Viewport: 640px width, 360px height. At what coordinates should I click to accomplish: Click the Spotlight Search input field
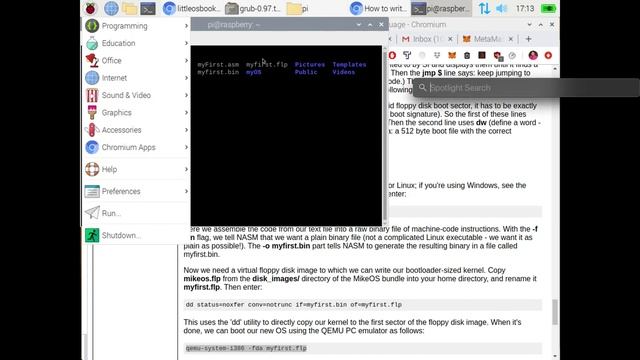(527, 87)
